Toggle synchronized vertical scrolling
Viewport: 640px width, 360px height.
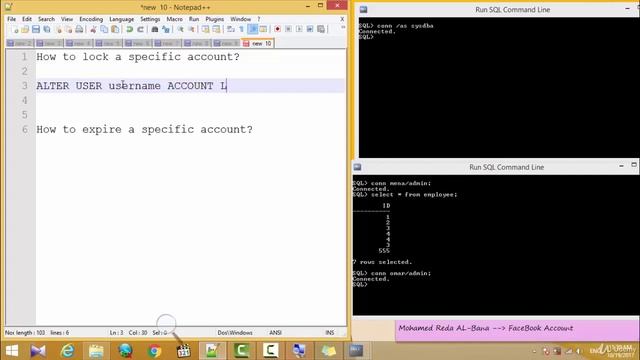pyautogui.click(x=205, y=29)
